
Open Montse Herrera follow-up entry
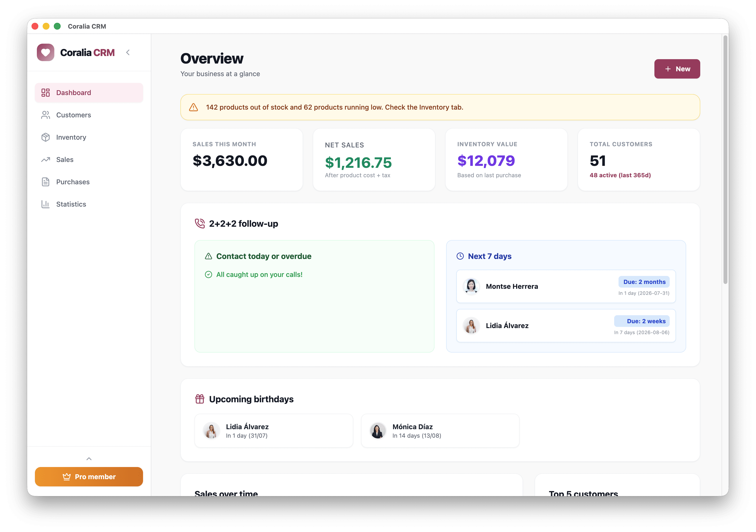click(566, 286)
